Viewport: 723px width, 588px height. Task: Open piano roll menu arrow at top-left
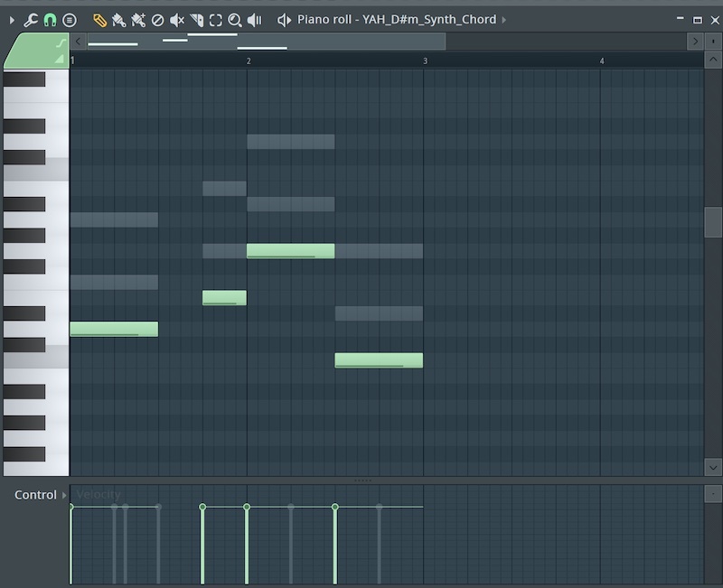click(x=12, y=20)
